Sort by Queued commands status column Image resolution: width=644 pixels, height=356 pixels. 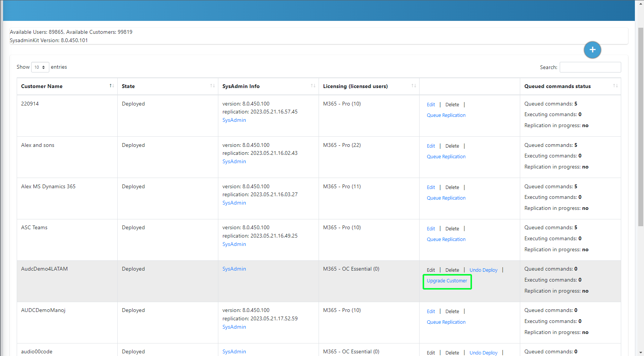coord(615,86)
